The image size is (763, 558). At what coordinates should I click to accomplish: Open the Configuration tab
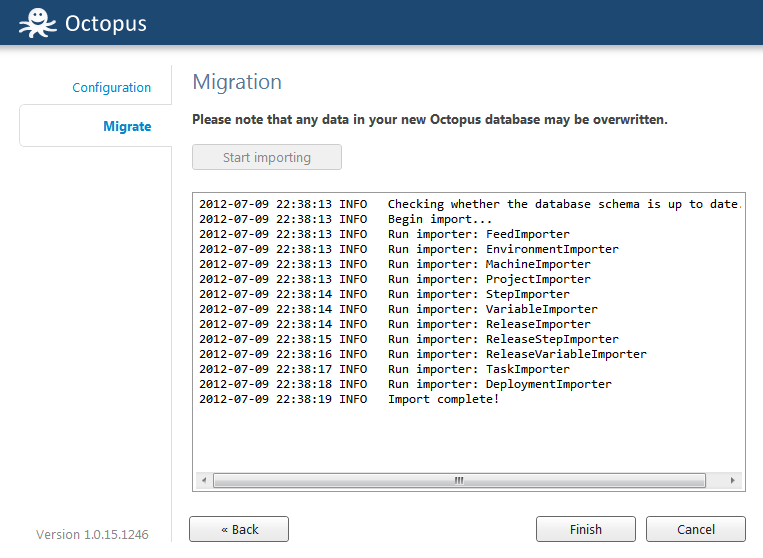coord(111,88)
